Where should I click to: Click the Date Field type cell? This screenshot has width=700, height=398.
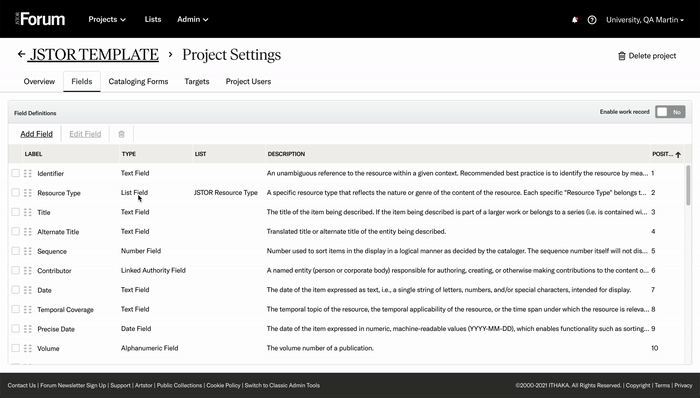tap(136, 328)
